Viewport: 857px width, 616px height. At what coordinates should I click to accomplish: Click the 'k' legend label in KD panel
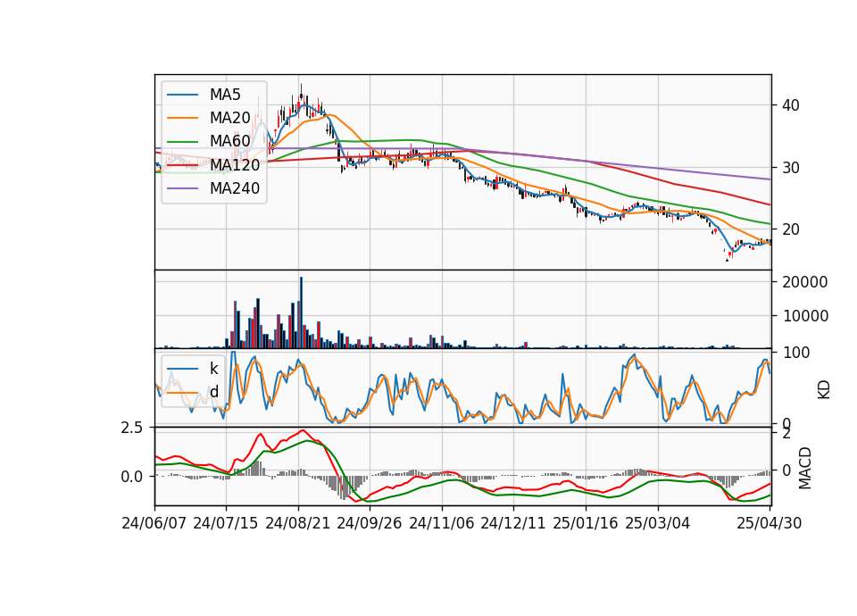(x=213, y=369)
